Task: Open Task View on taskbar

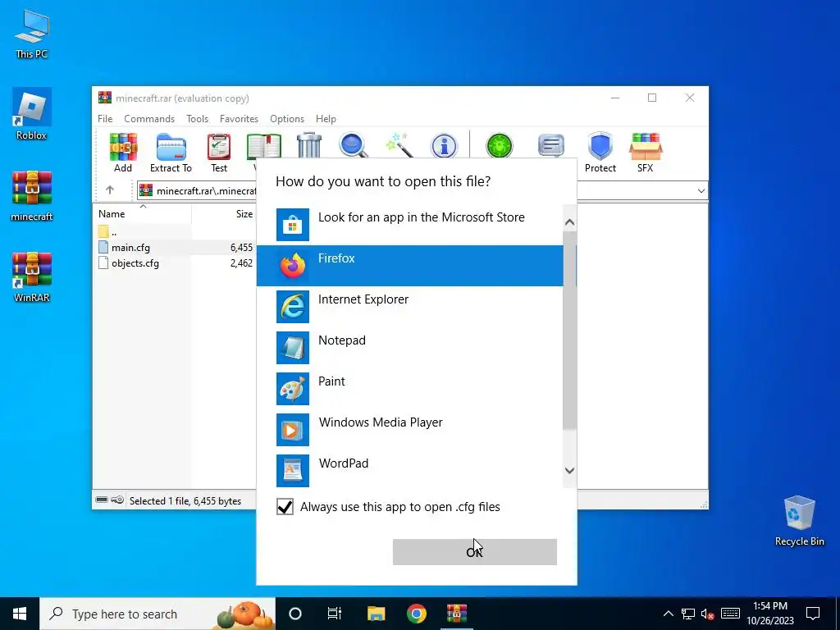Action: coord(335,614)
